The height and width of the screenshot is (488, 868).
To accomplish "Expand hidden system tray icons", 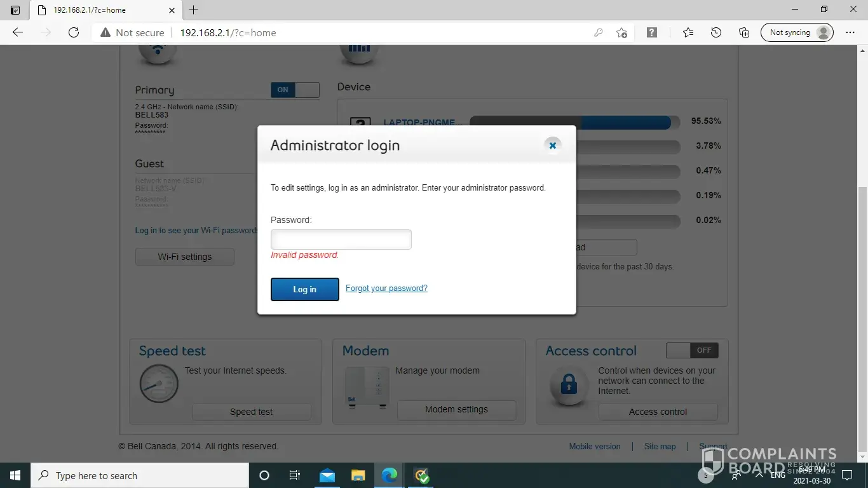I will coord(759,475).
